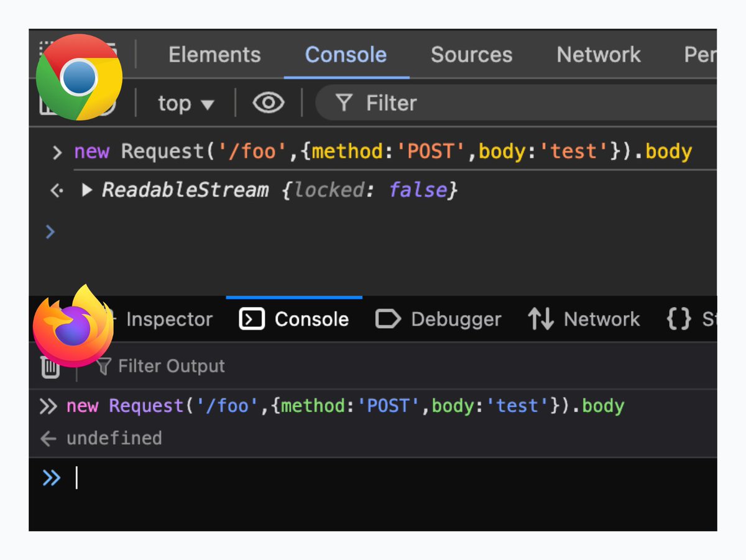746x560 pixels.
Task: Click the Network tab up-down arrows icon
Action: click(x=541, y=319)
